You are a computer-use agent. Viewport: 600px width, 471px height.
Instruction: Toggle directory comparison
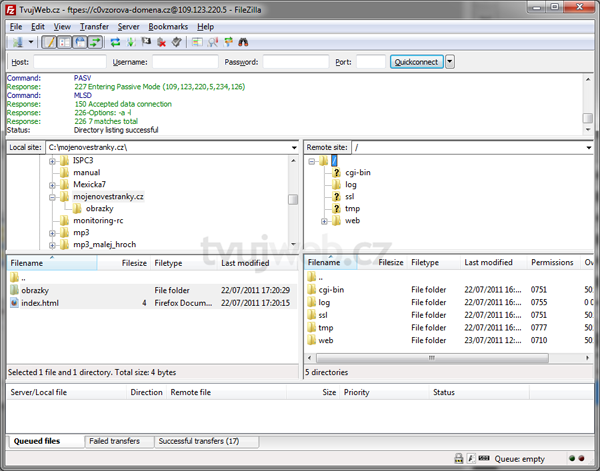pos(197,42)
